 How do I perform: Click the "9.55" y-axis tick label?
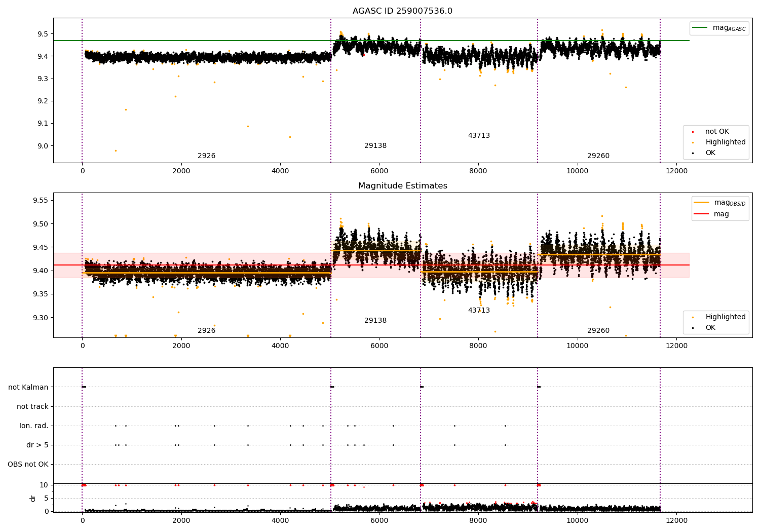click(x=40, y=201)
